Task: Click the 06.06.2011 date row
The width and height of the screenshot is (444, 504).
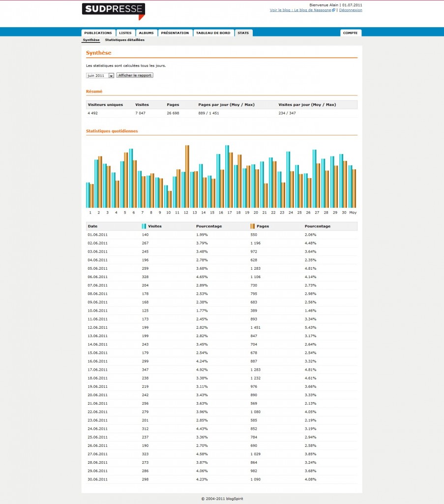Action: (x=222, y=277)
